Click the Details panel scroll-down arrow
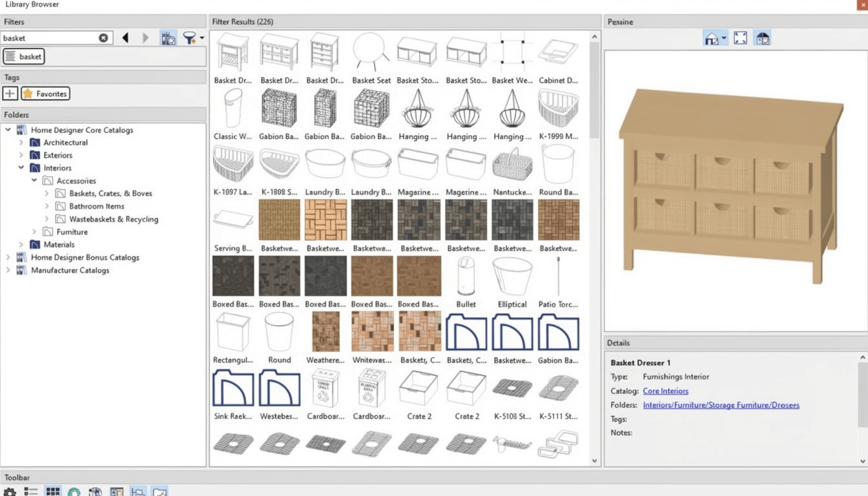The width and height of the screenshot is (868, 496). 863,461
